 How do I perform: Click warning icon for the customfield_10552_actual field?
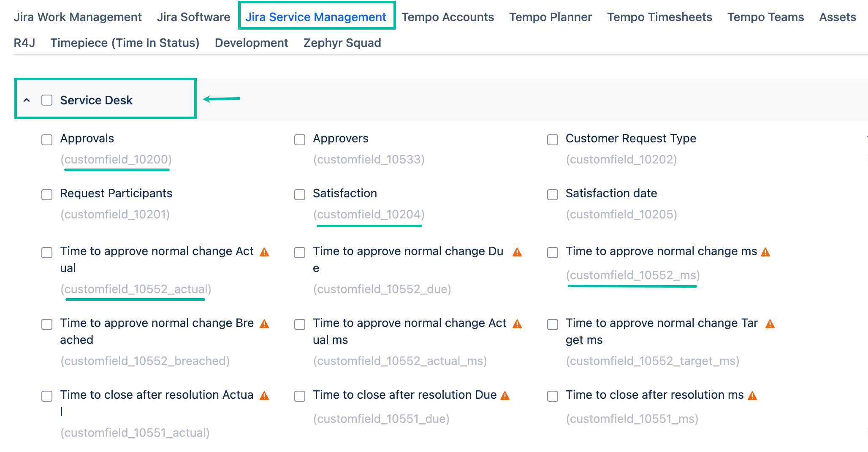[264, 252]
